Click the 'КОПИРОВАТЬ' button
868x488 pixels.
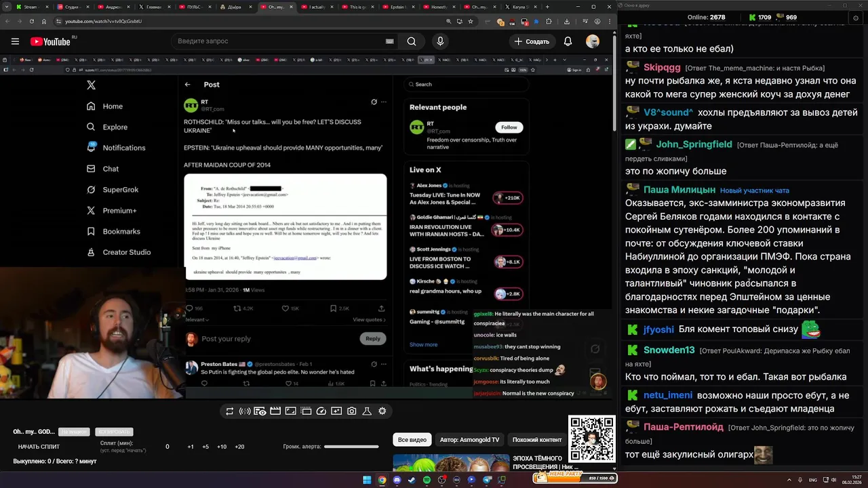pyautogui.click(x=114, y=432)
